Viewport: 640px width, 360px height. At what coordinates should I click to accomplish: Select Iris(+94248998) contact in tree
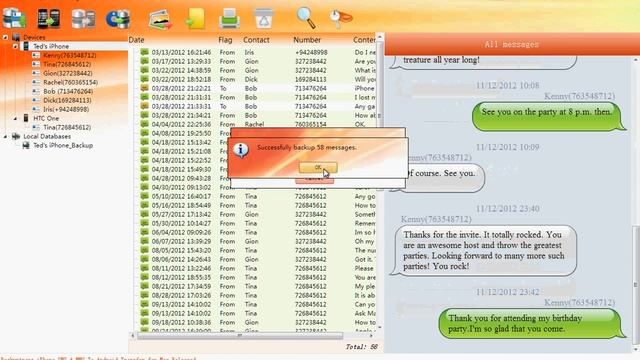[66, 109]
